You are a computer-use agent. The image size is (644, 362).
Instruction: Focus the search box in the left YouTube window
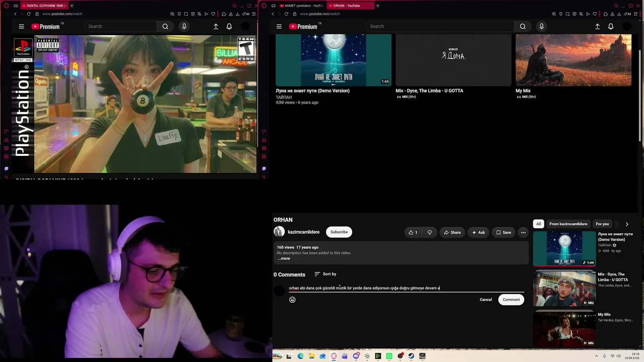coord(121,27)
